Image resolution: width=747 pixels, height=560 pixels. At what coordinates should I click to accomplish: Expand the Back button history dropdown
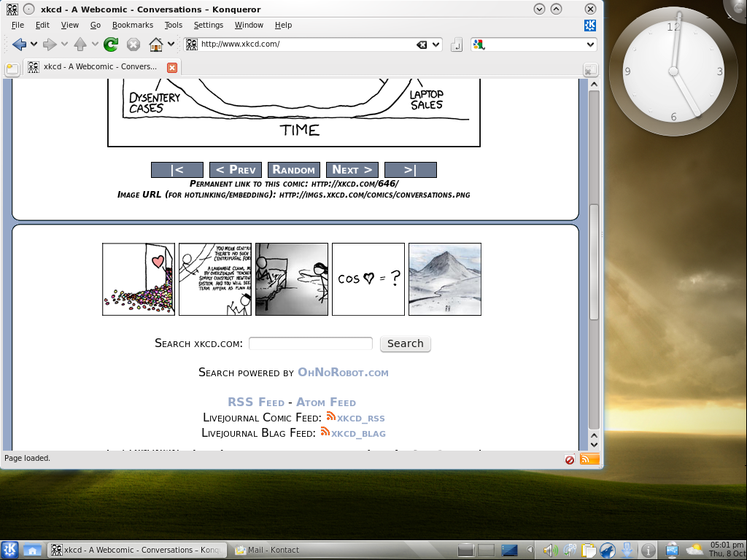pos(34,44)
